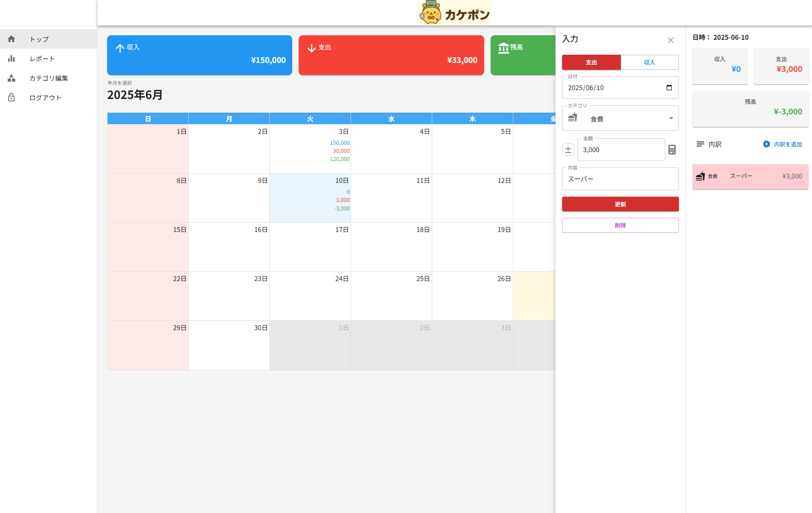
Task: Click the list icon beside 内訳
Action: [x=700, y=144]
